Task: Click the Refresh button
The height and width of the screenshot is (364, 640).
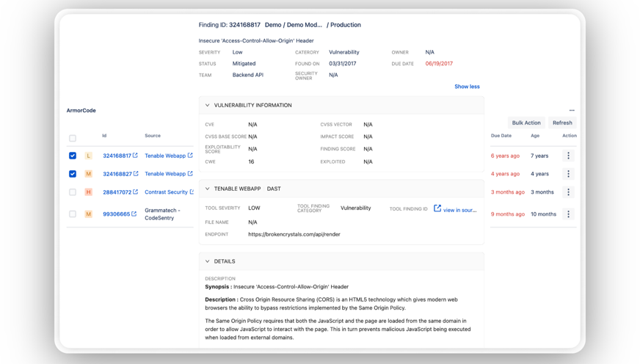Action: [562, 123]
